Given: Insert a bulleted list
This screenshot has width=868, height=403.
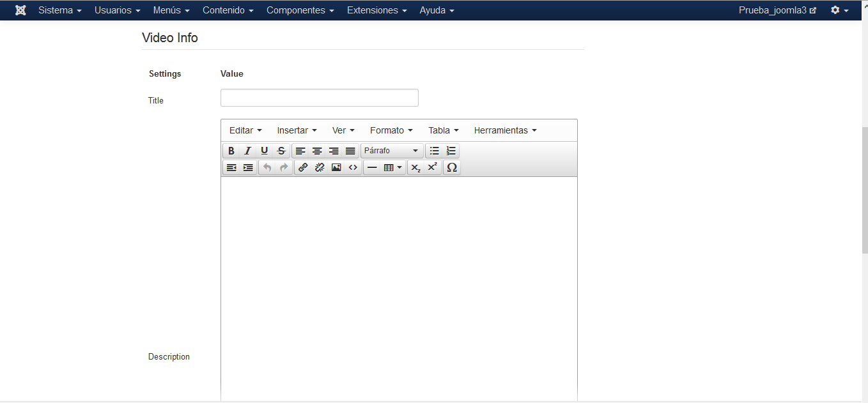Looking at the screenshot, I should [435, 151].
